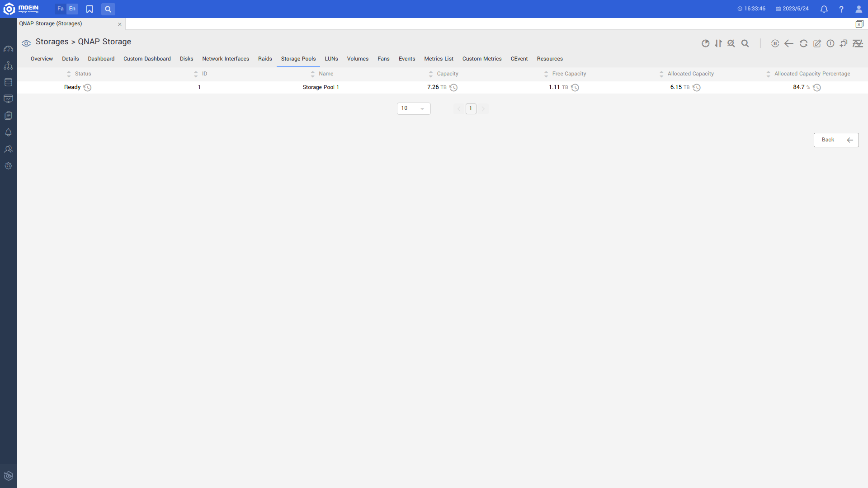The image size is (868, 488).
Task: Open history icon next to 7.26 TB
Action: 453,88
